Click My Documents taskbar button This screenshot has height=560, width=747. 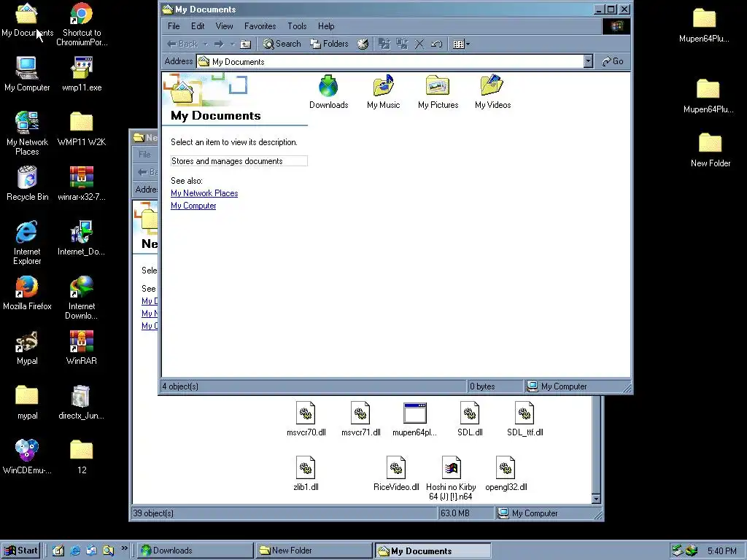click(x=432, y=551)
